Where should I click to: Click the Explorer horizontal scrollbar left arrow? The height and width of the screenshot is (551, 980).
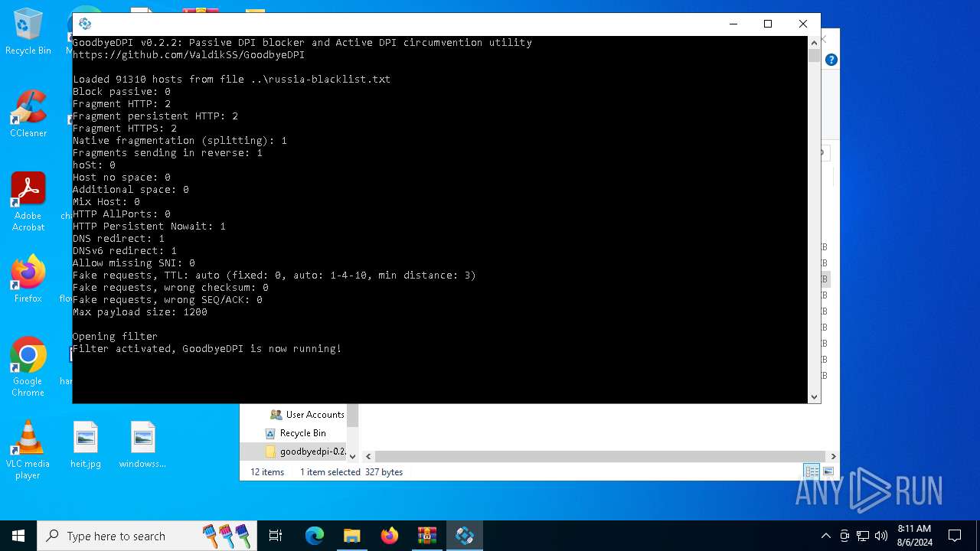click(368, 456)
